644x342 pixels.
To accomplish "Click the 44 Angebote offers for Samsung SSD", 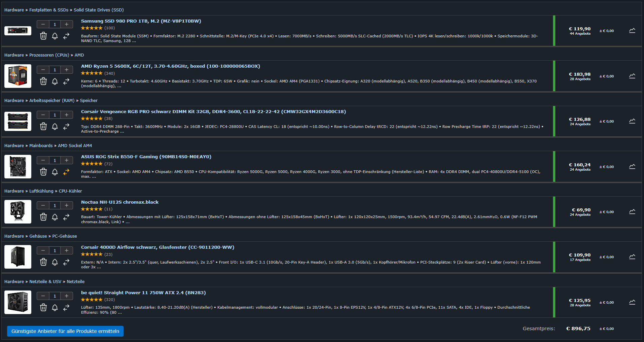I will point(580,34).
